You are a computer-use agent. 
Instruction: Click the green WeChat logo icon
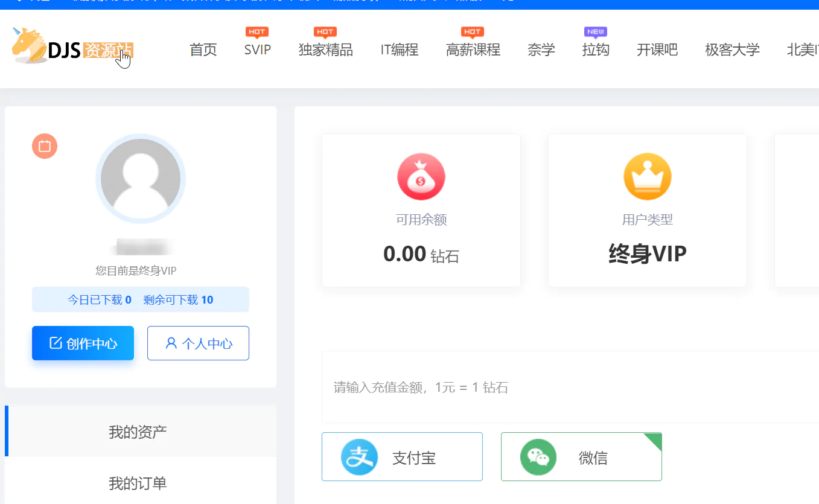point(538,457)
